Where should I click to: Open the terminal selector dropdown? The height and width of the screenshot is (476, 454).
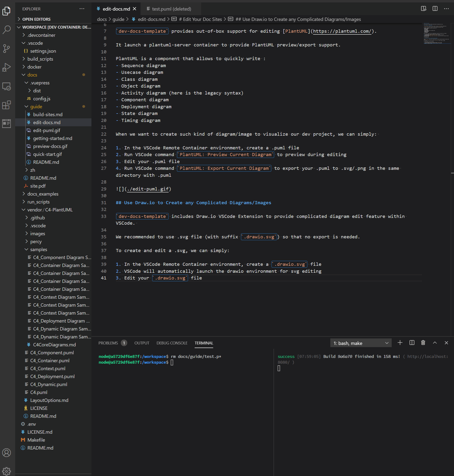(361, 343)
